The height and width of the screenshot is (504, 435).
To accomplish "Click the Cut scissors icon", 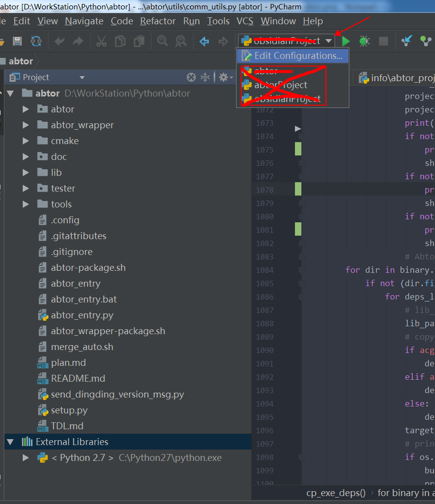I will [x=101, y=41].
